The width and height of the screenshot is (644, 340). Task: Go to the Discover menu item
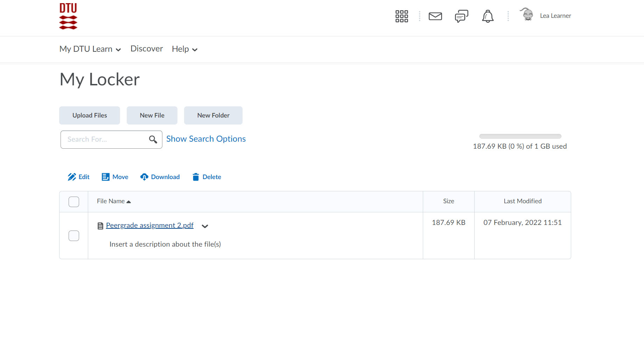pyautogui.click(x=147, y=49)
